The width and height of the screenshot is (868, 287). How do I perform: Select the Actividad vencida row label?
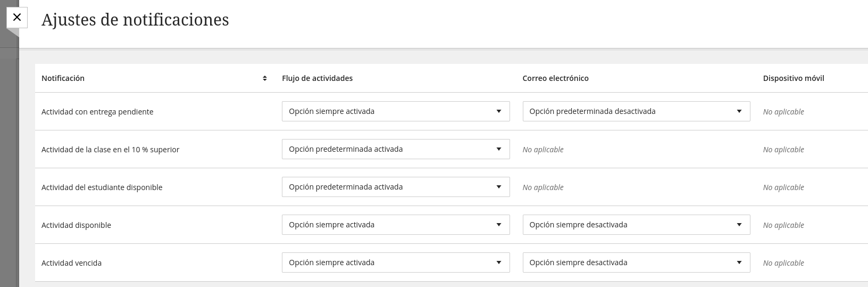71,263
